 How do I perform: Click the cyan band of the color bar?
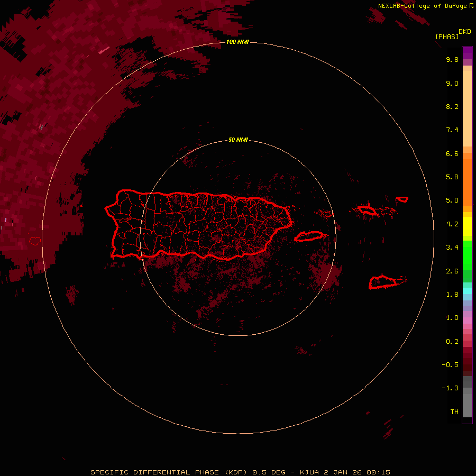[x=467, y=291]
